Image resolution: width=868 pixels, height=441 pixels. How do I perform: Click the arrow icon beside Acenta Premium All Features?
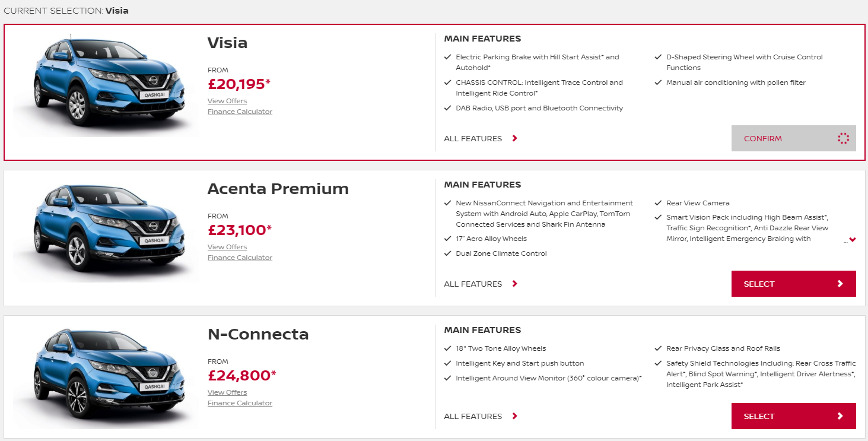coord(515,284)
